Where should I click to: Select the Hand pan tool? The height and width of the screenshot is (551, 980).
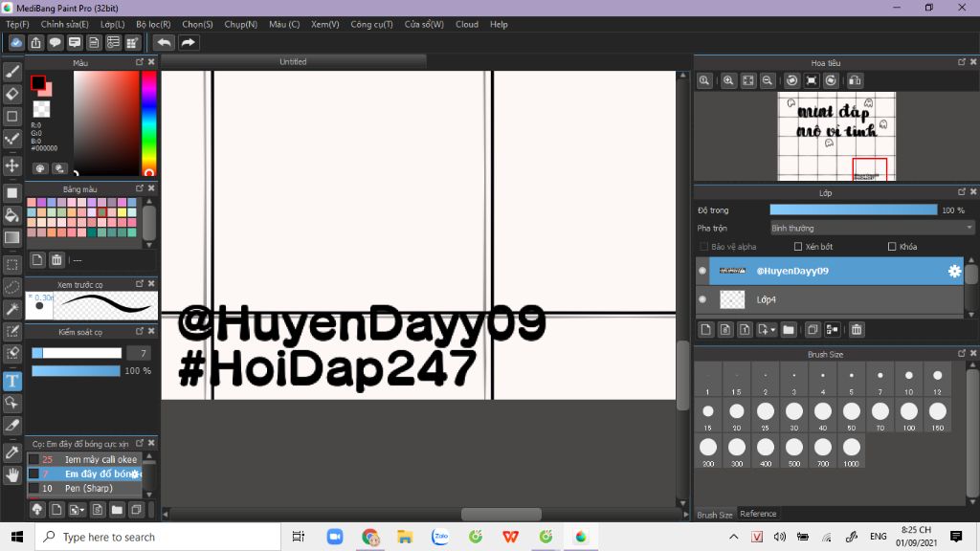[12, 474]
